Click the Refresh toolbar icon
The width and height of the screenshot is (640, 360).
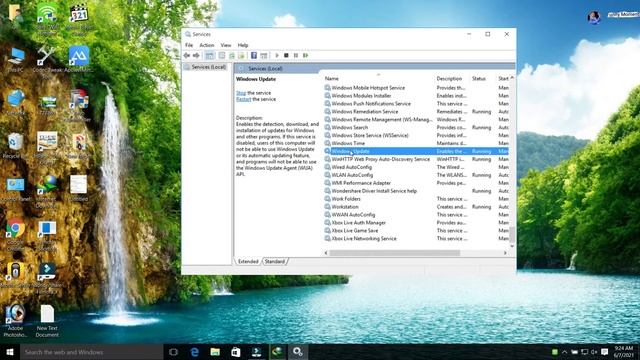pos(232,56)
